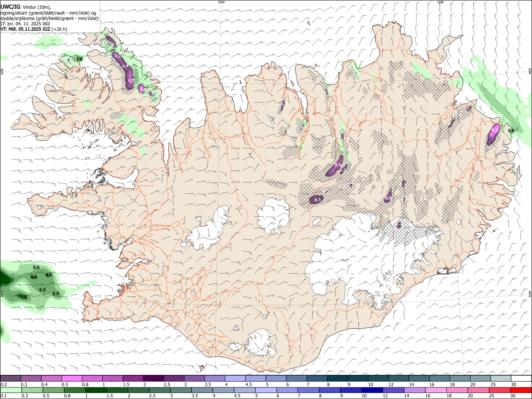This screenshot has width=532, height=399.
Task: Click the '0.1' label on the lower legend row
Action: 4,396
